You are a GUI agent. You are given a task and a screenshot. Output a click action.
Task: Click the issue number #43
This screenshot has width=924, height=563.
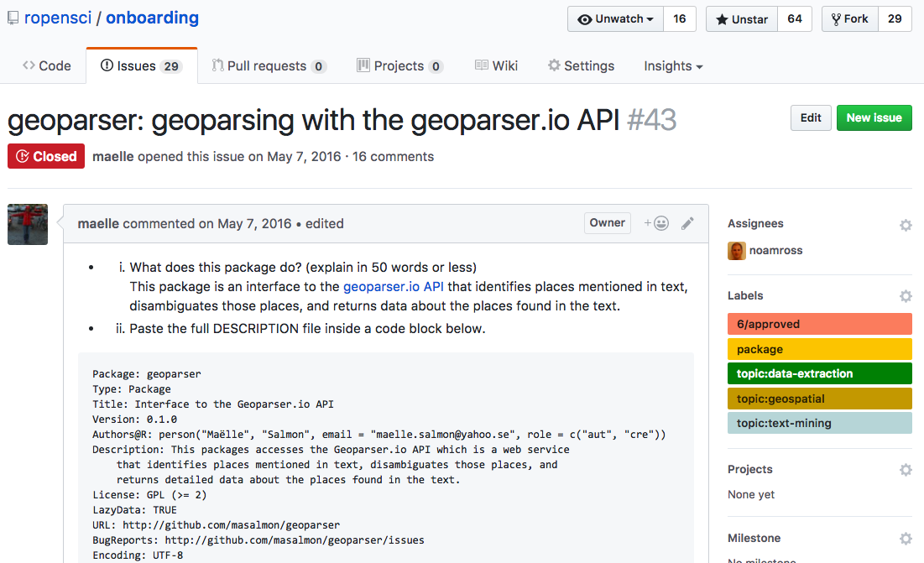point(652,120)
